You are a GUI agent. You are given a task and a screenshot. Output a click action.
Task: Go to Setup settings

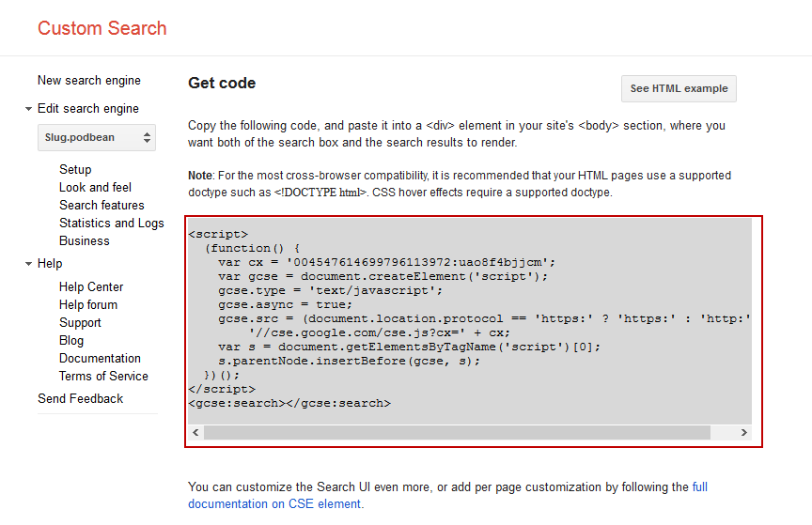pos(75,169)
